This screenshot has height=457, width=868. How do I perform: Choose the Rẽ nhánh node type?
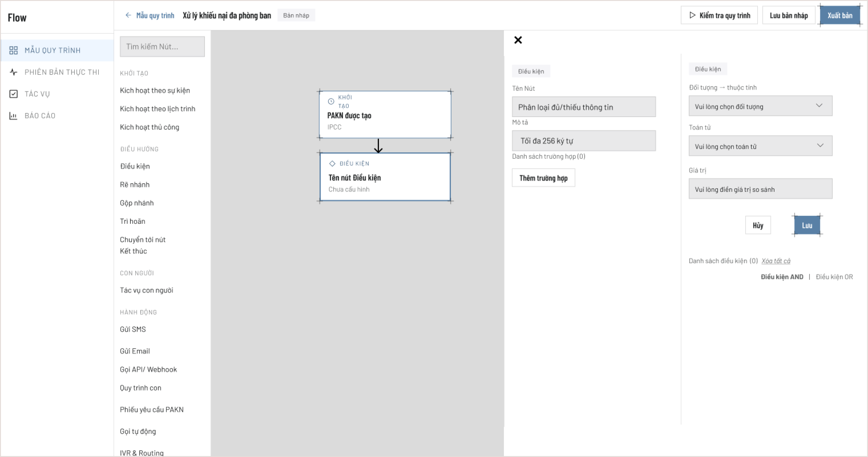(135, 184)
